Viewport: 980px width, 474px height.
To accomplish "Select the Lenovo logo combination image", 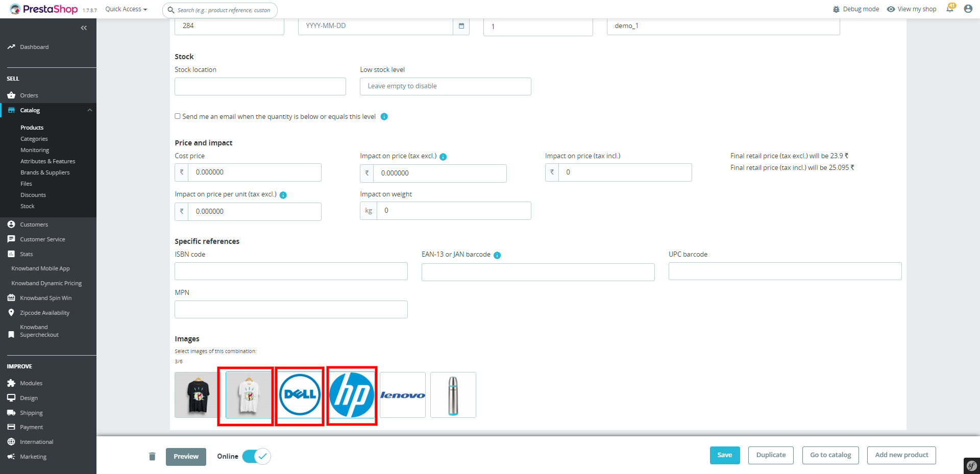I will point(403,395).
